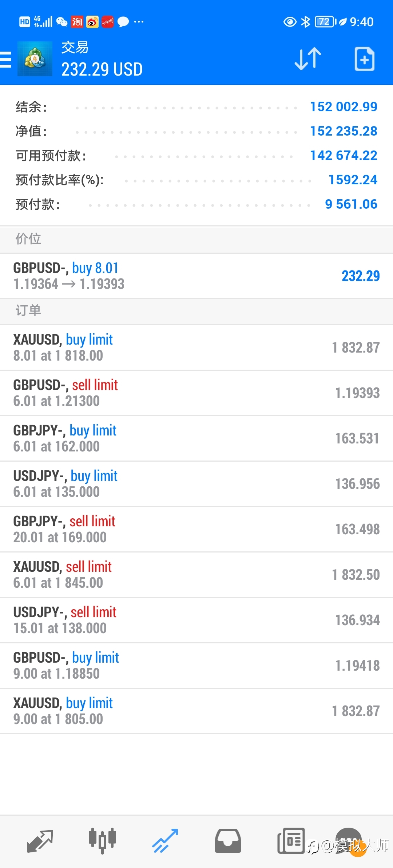
Task: Create a new order with plus icon
Action: click(364, 59)
